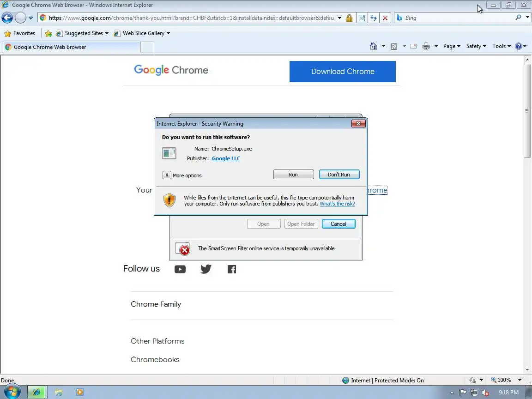This screenshot has height=399, width=532.
Task: Toggle Compatibility View icon
Action: point(362,18)
